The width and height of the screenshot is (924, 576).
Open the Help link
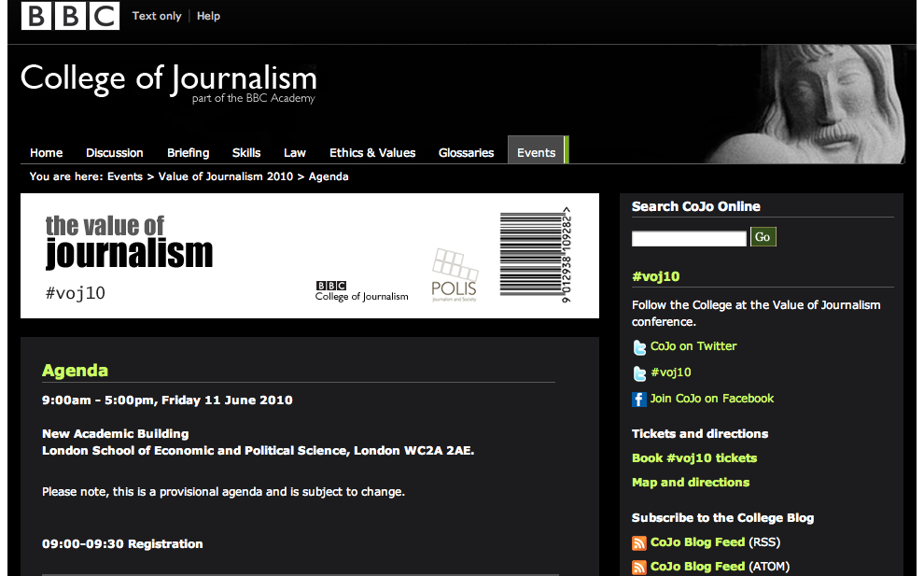pos(208,16)
